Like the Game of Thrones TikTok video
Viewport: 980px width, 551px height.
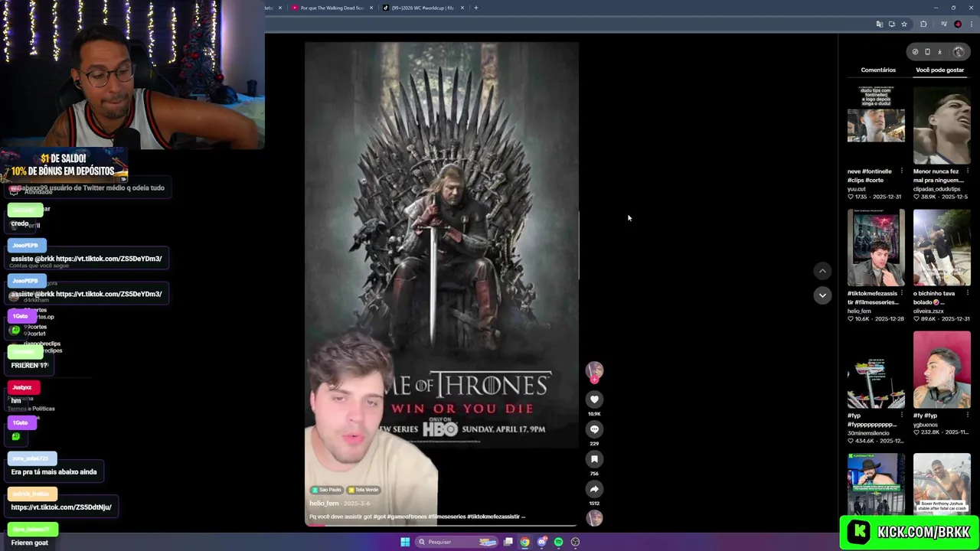coord(594,399)
